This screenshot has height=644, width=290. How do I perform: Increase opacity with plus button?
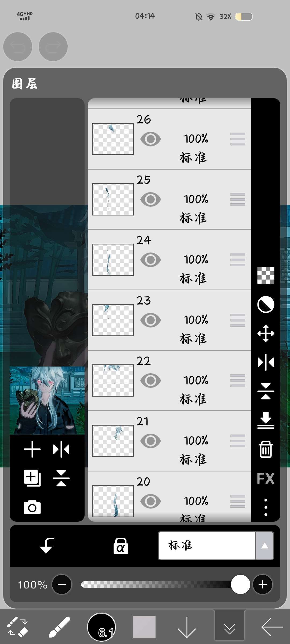coord(263,584)
